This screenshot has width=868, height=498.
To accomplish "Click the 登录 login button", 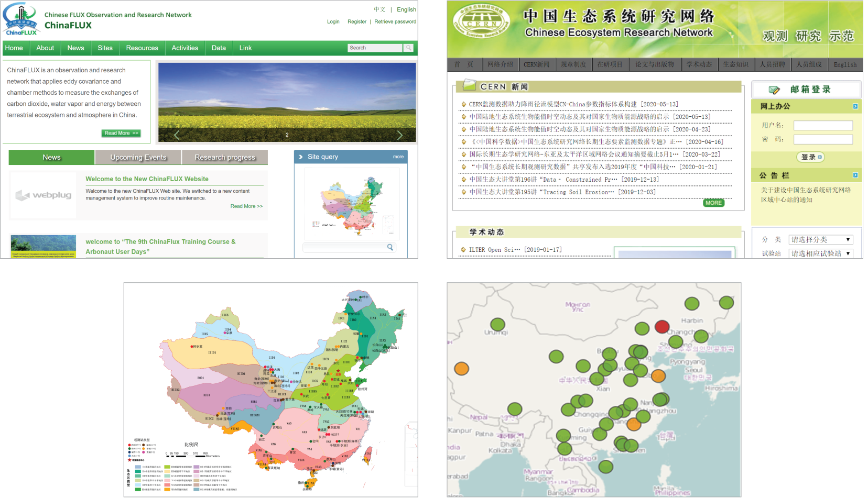I will tap(811, 157).
